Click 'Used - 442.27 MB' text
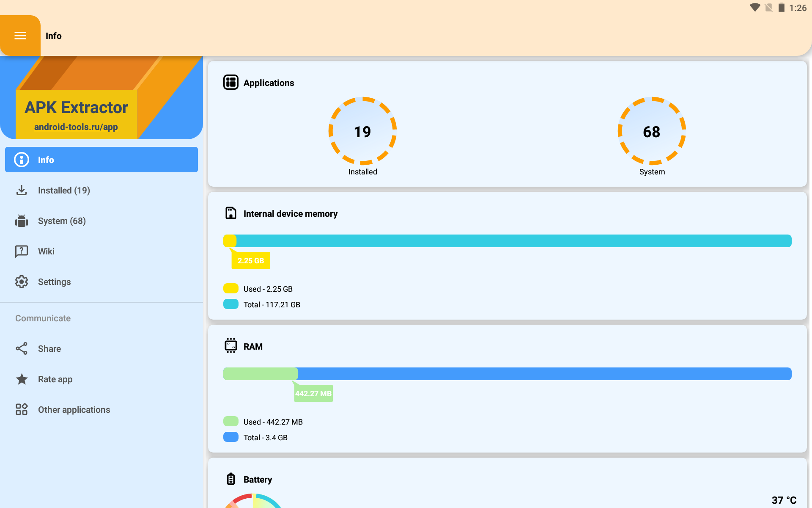This screenshot has height=508, width=812. (x=273, y=422)
